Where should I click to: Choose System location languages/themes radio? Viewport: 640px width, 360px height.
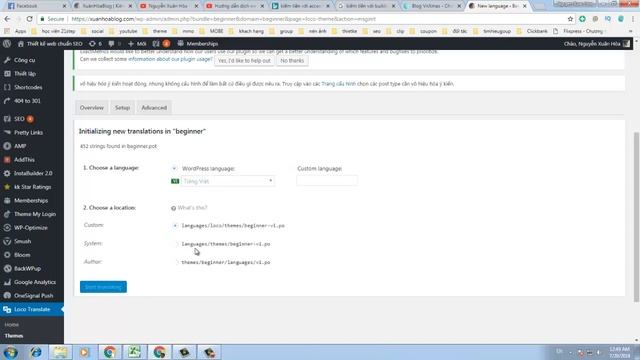175,244
